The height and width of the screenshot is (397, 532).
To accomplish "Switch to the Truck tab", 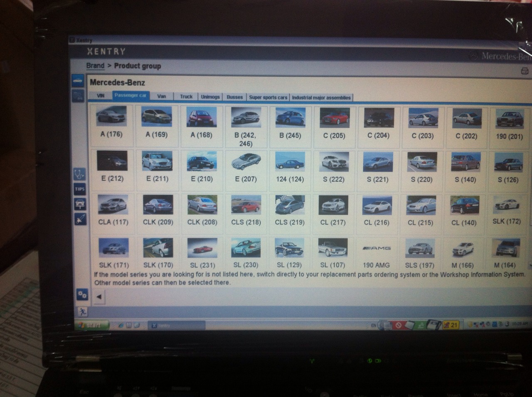I will (186, 97).
